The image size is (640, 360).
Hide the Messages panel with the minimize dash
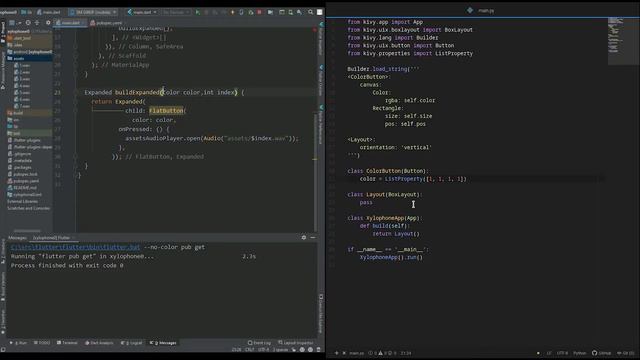[313, 237]
